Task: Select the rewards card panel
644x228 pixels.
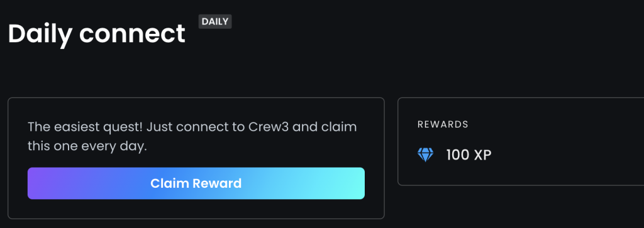Action: (x=521, y=141)
